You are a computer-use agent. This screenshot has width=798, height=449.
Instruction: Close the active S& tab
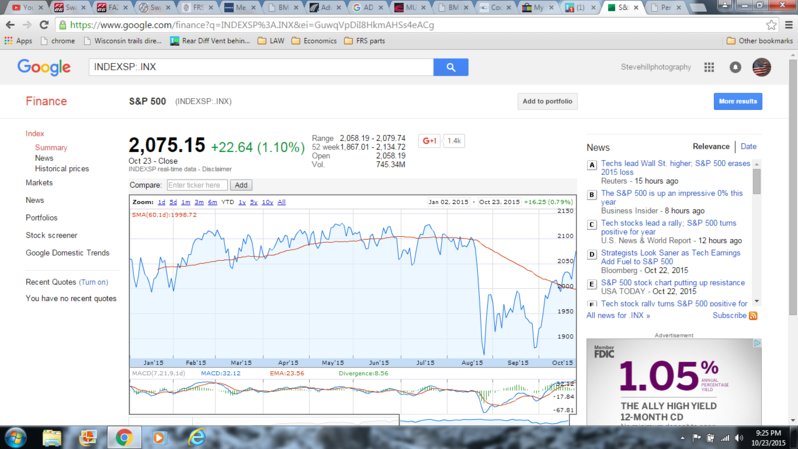(636, 8)
